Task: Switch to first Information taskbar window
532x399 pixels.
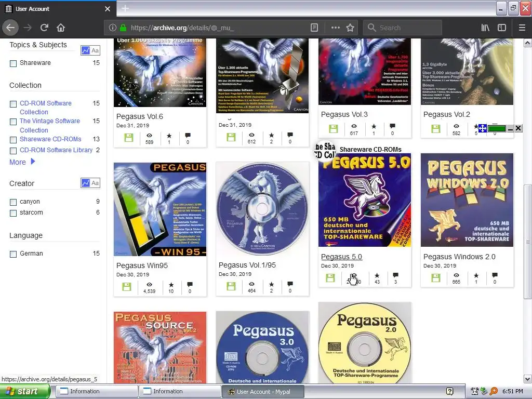Action: [x=97, y=391]
